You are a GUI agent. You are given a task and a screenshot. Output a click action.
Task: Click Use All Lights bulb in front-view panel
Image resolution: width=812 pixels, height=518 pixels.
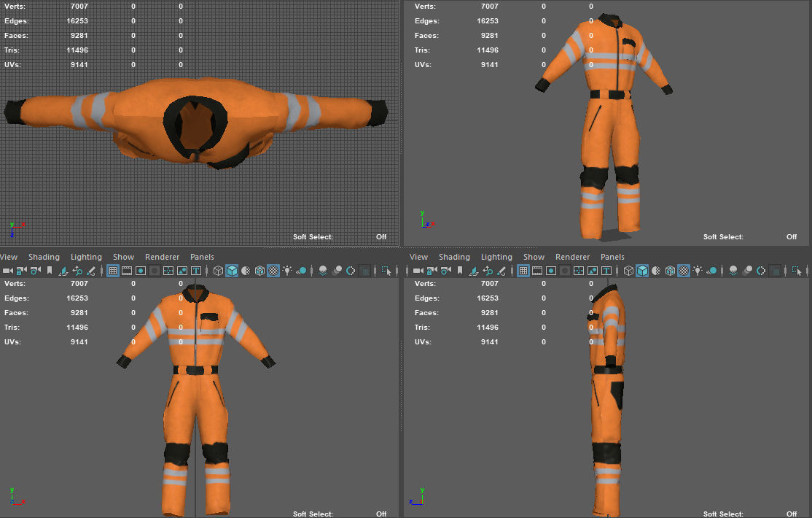pos(287,271)
